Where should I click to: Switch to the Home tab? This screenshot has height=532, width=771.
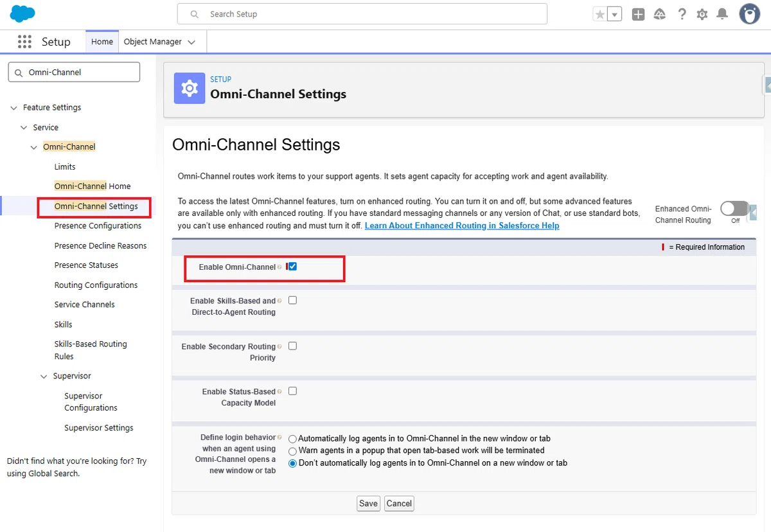click(102, 42)
